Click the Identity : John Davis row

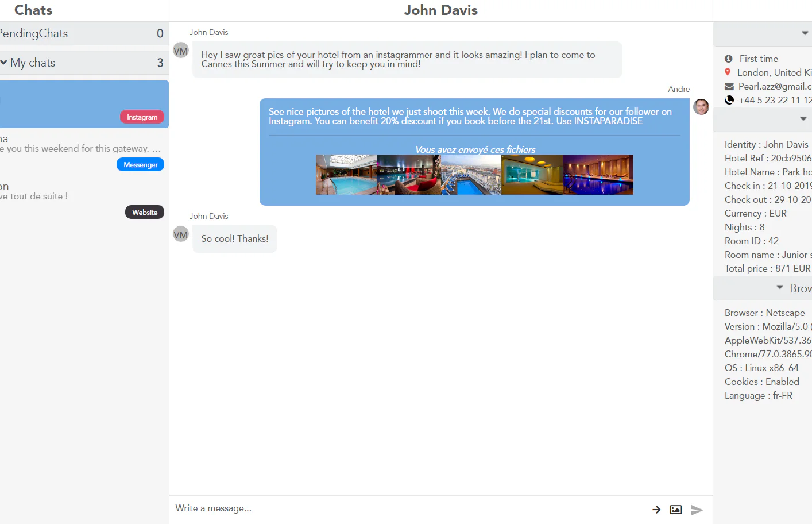click(x=767, y=144)
